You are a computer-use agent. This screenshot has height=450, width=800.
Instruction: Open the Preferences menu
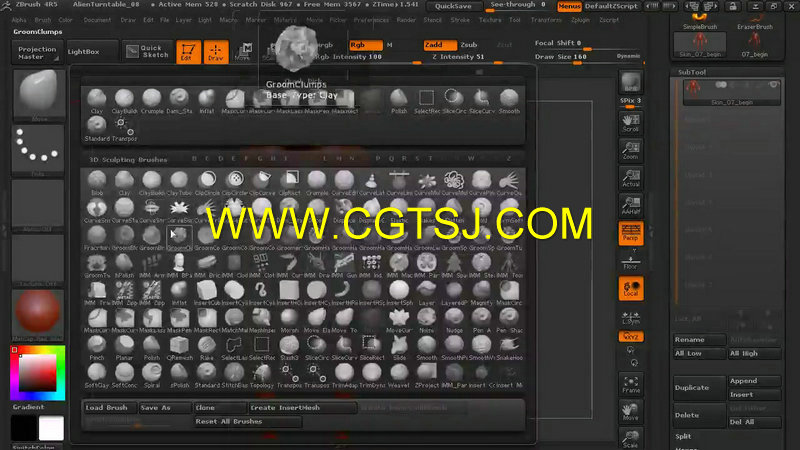tap(371, 20)
